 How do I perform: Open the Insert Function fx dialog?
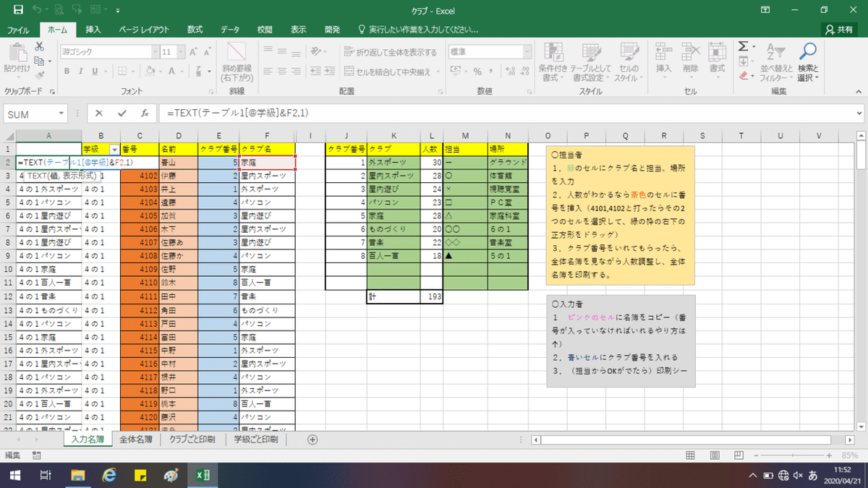coord(144,114)
